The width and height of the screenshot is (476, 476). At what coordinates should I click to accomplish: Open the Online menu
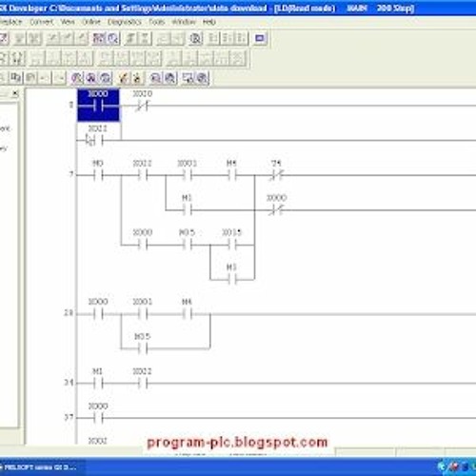pos(91,22)
